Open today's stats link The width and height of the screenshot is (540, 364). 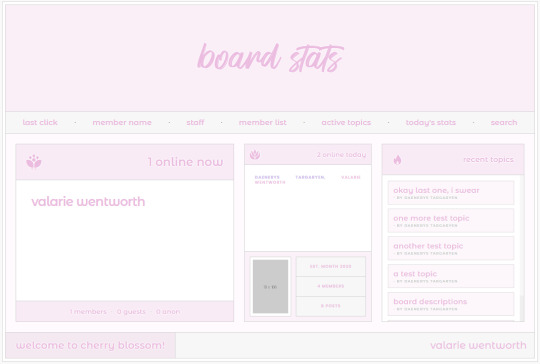pyautogui.click(x=430, y=123)
